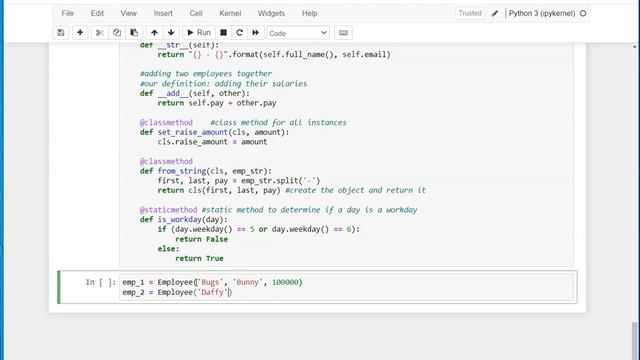The height and width of the screenshot is (360, 640).
Task: Open the File menu
Action: click(68, 13)
